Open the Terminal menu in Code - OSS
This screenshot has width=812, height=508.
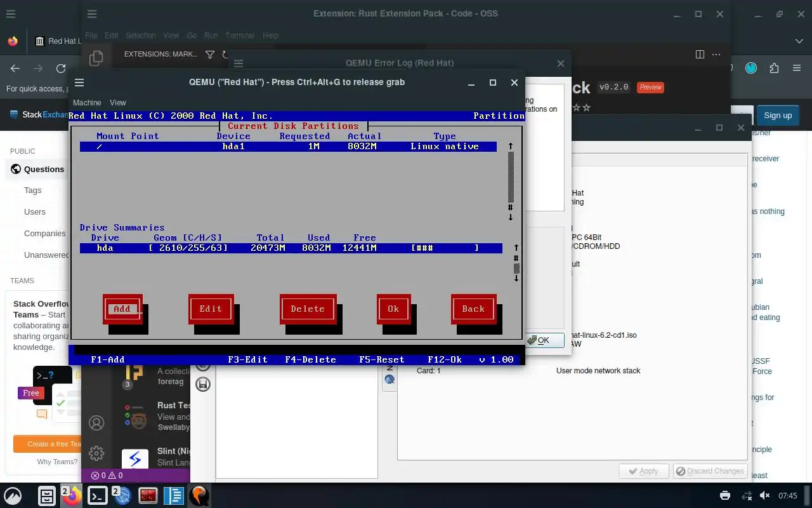[x=240, y=36]
